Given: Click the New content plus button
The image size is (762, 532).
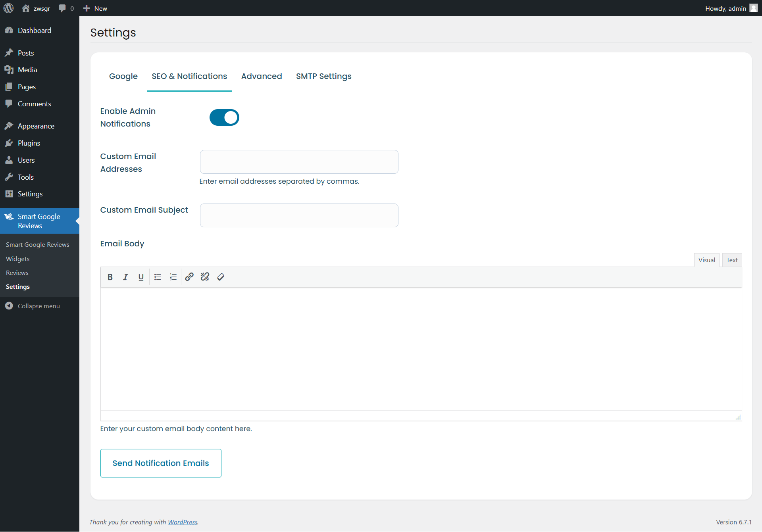Looking at the screenshot, I should [95, 8].
